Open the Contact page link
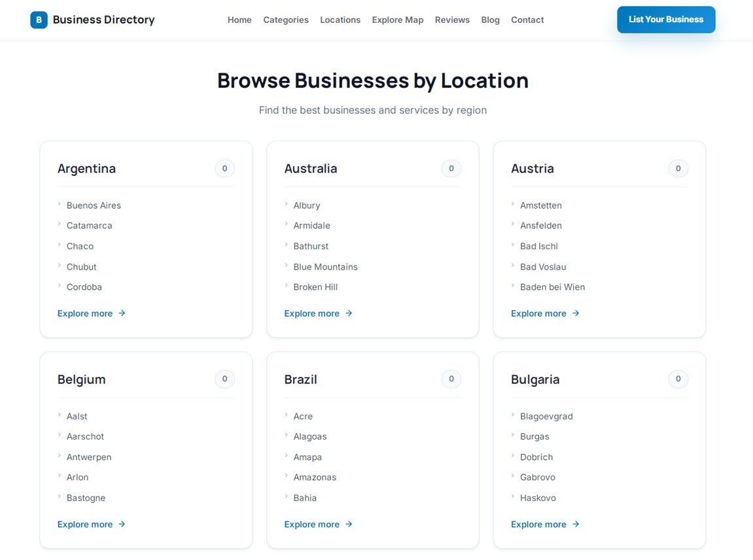Image resolution: width=753 pixels, height=560 pixels. 527,20
